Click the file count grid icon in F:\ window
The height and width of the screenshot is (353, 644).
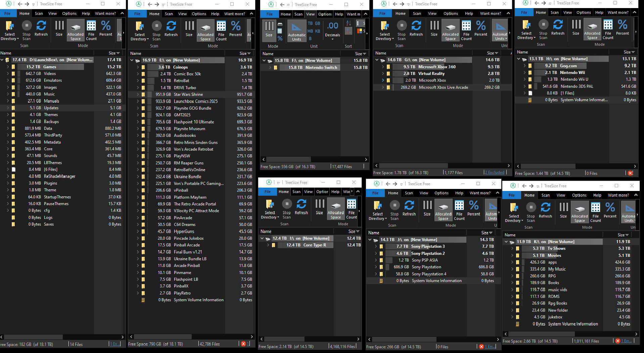[280, 31]
